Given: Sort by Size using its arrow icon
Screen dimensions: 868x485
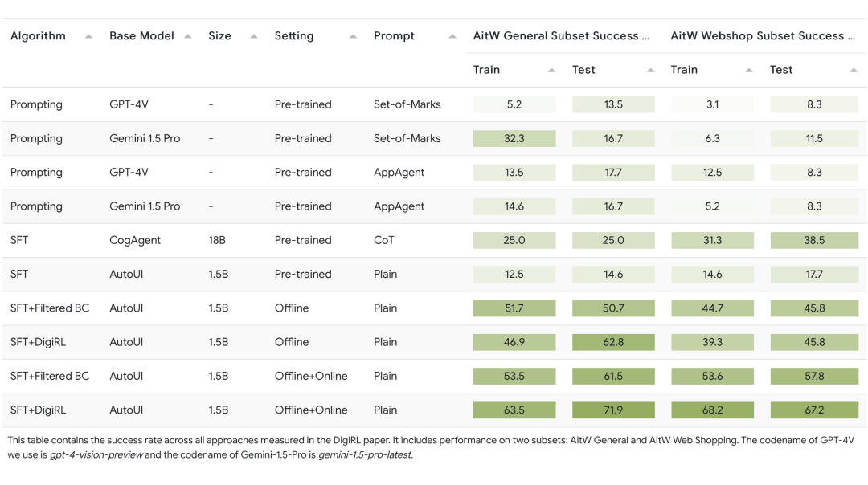Looking at the screenshot, I should [x=254, y=36].
